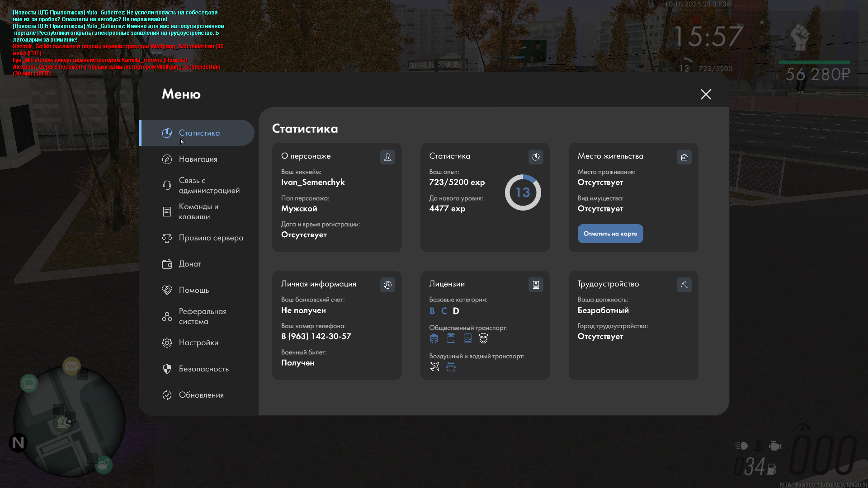
Task: Click the boat license icon
Action: tap(451, 366)
